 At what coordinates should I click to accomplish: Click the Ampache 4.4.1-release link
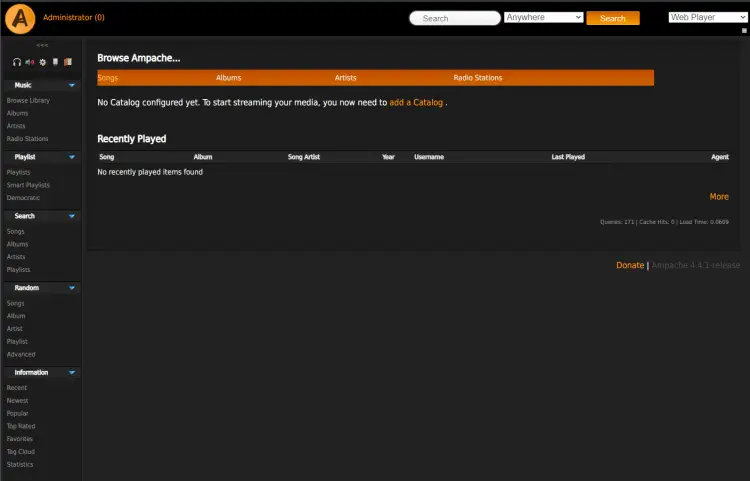click(x=695, y=265)
